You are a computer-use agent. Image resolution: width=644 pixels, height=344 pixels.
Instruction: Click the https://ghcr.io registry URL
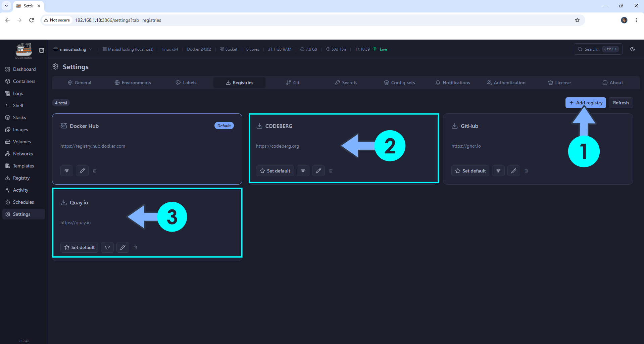[x=466, y=146]
